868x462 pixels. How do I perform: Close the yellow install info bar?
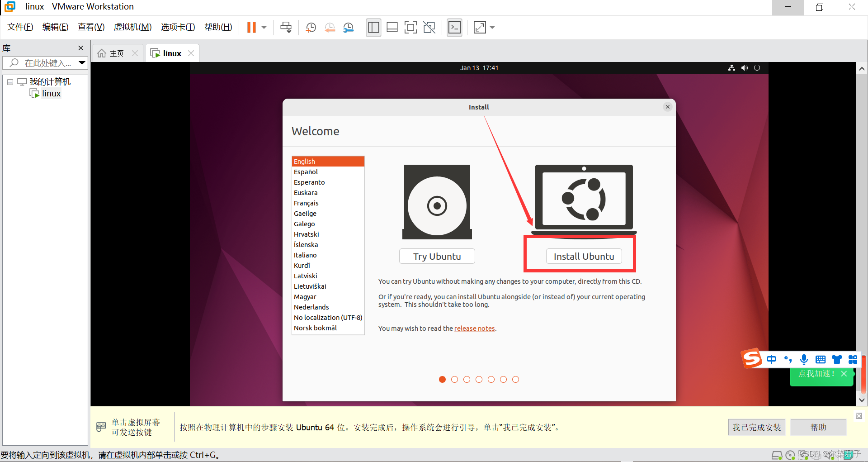(859, 416)
